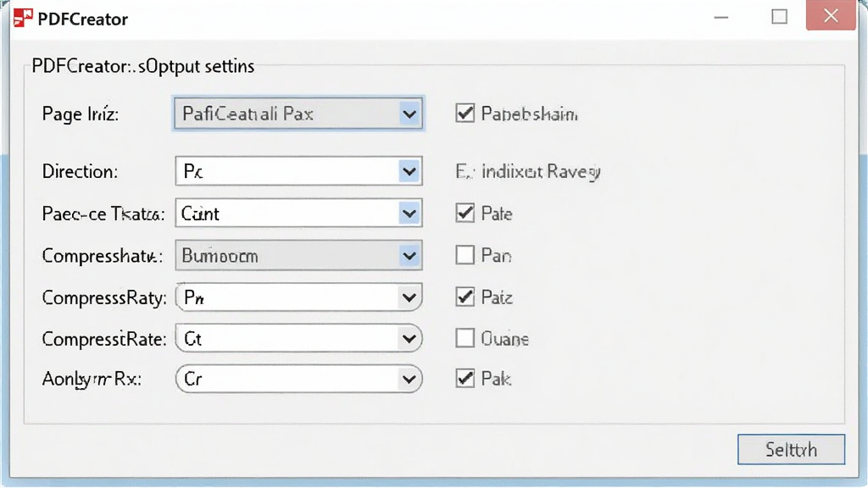
Task: Expand the Direction dropdown showing Px
Action: pos(298,171)
